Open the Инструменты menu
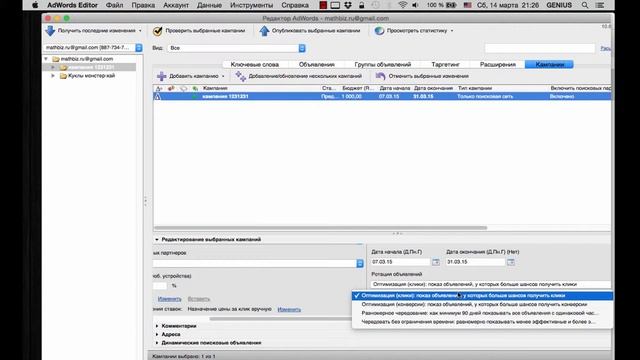 [251, 5]
